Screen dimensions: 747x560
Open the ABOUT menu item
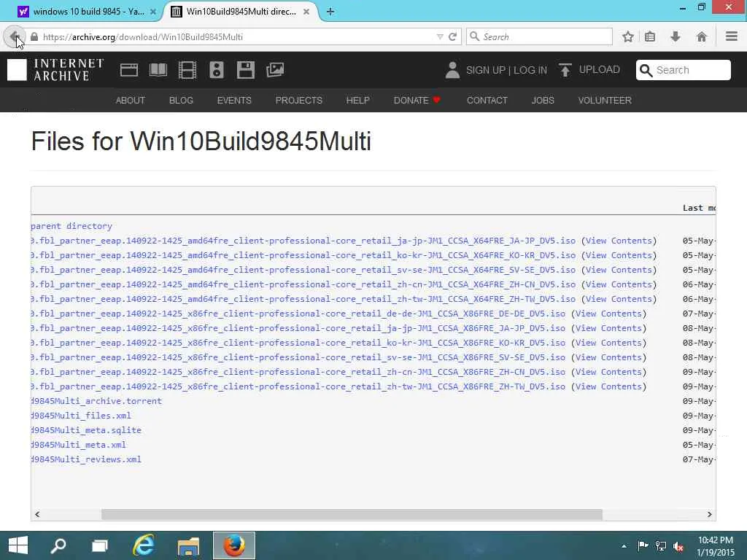pos(130,100)
